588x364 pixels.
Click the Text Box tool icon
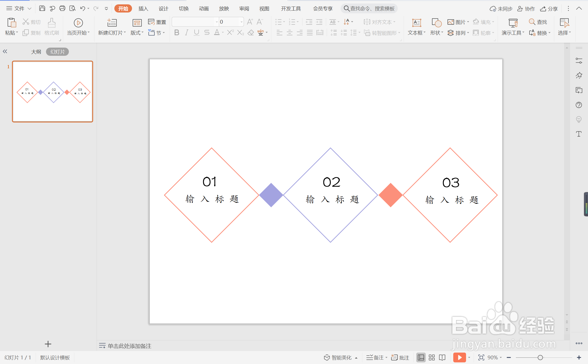(x=416, y=23)
